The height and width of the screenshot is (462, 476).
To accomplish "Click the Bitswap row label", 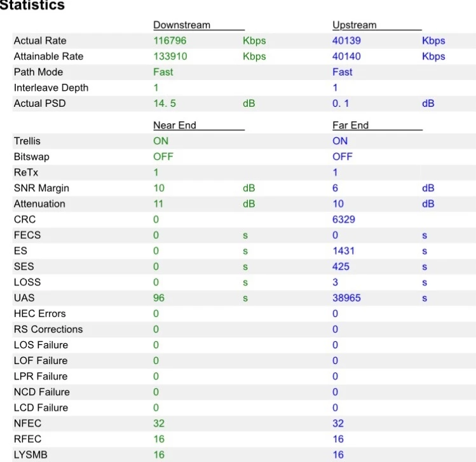I will point(31,156).
